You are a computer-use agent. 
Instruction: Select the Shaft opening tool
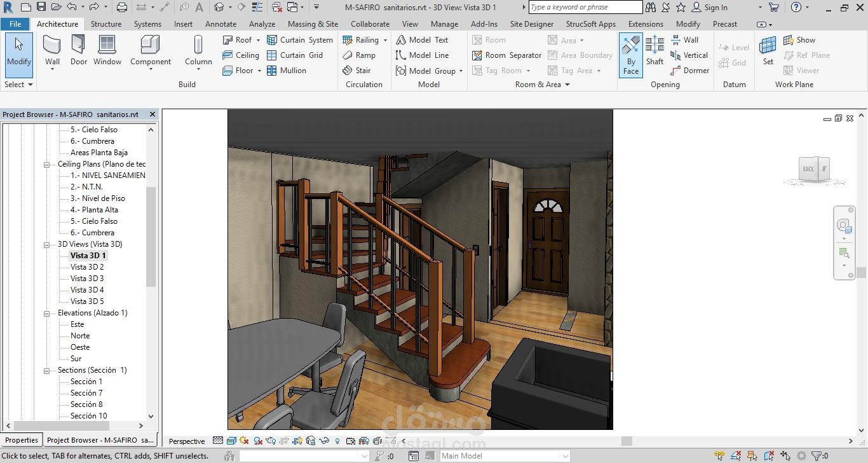(654, 50)
